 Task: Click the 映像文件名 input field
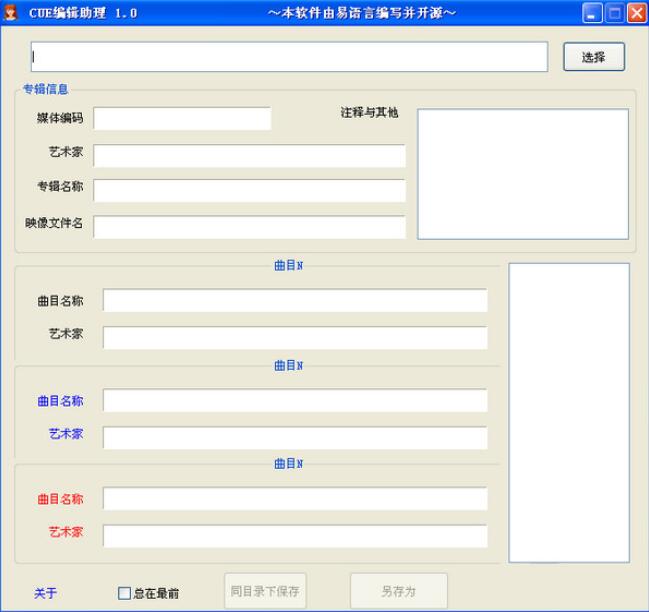249,227
